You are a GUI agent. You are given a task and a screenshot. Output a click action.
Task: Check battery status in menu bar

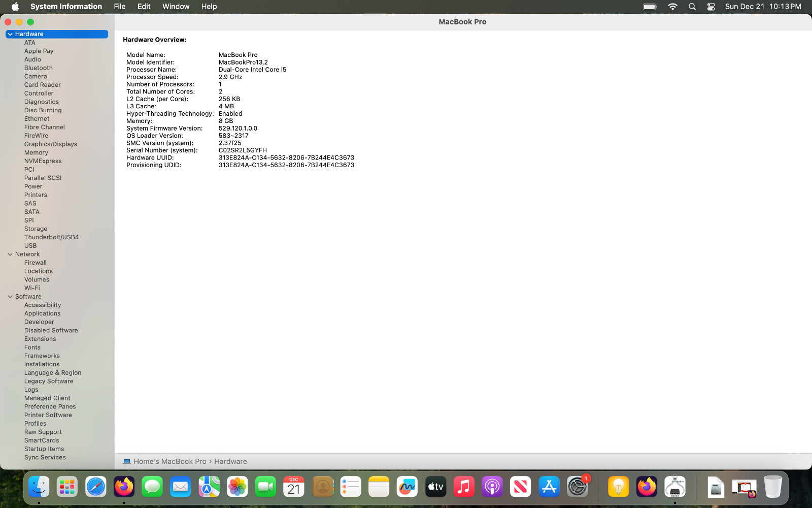pos(650,7)
